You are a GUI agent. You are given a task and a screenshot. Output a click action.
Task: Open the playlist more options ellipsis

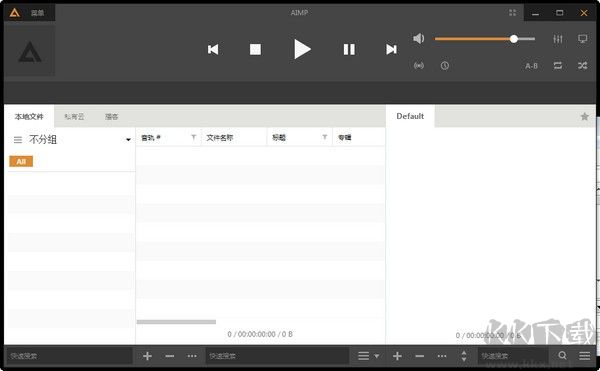point(442,356)
